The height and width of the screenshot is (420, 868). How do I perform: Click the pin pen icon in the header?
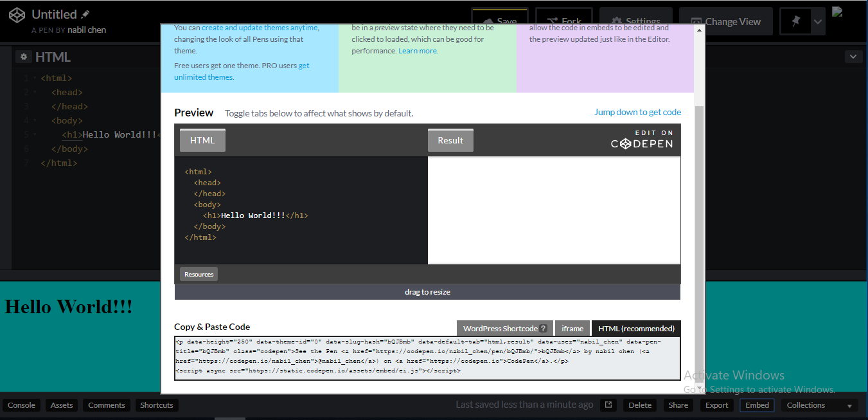[x=795, y=21]
